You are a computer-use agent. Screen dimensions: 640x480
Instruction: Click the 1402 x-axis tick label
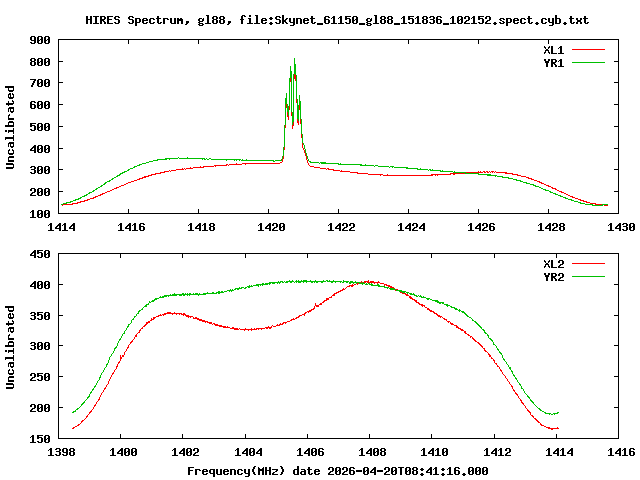click(185, 452)
